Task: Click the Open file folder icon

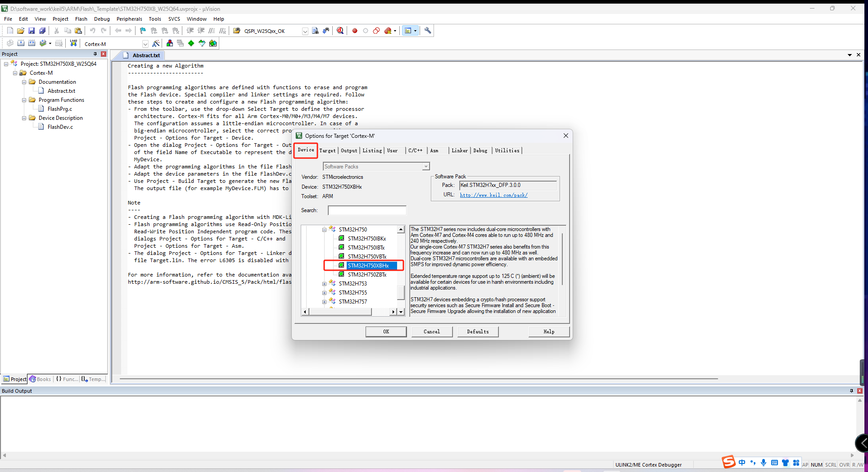Action: [x=21, y=31]
